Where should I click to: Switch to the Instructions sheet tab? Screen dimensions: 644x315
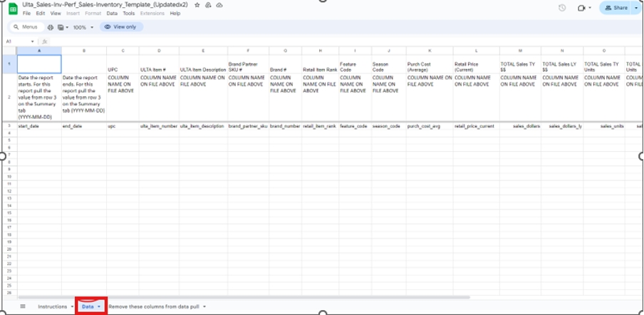(x=52, y=306)
